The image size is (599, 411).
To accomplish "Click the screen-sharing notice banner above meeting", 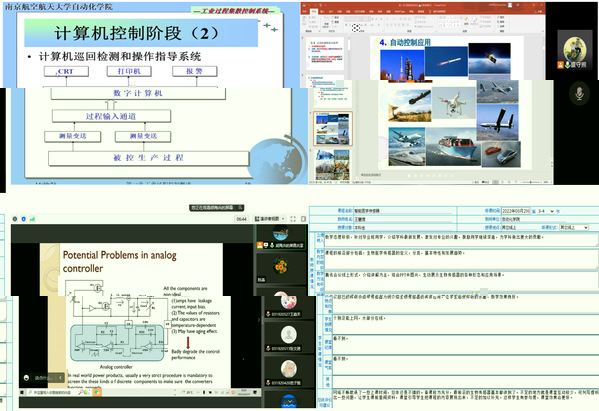I will [x=217, y=207].
